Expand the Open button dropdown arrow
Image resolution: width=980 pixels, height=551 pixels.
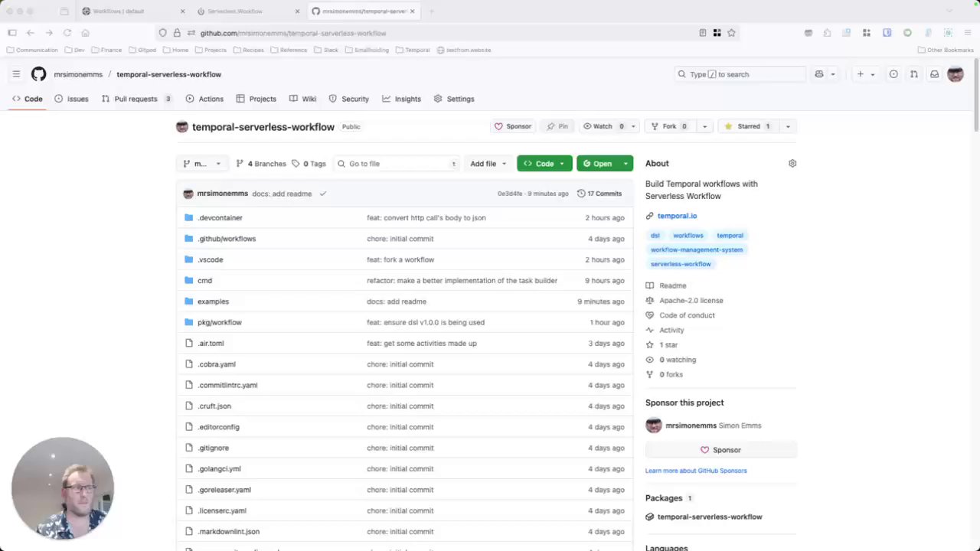[626, 164]
